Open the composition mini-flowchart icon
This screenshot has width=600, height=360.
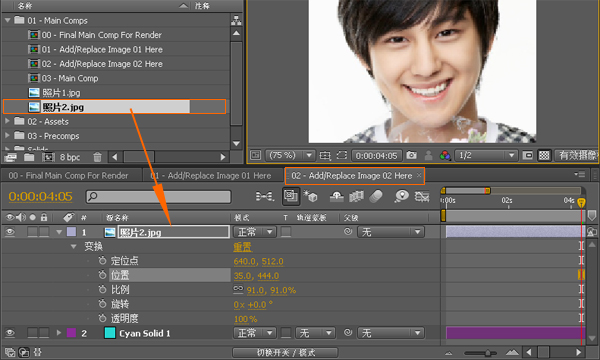tap(264, 197)
